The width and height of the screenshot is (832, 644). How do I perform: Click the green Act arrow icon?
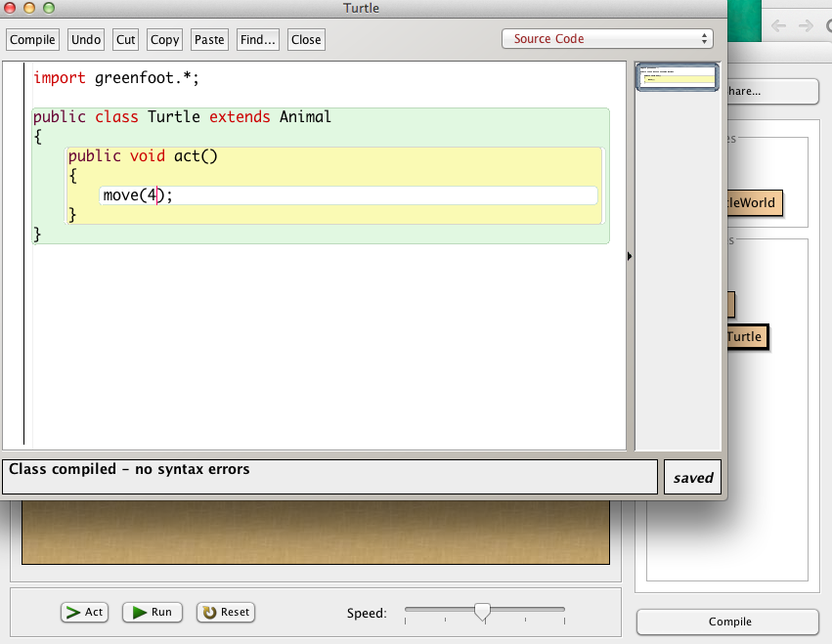point(72,613)
